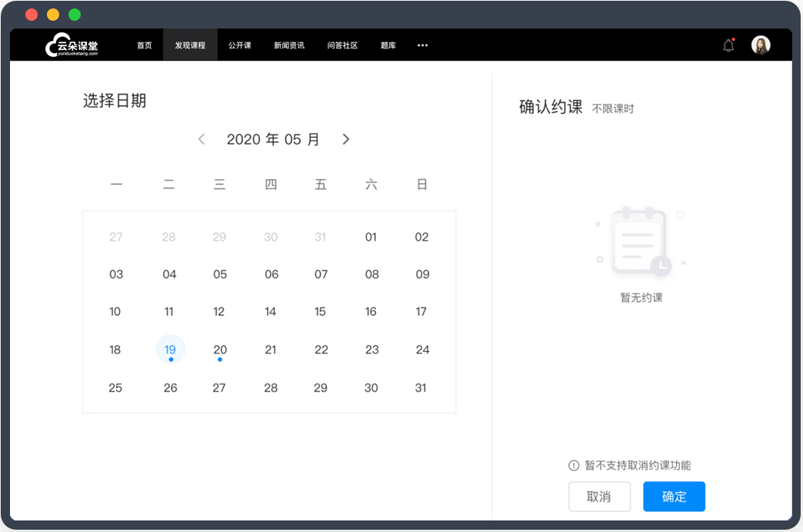Open the 题库 nav item

(388, 45)
